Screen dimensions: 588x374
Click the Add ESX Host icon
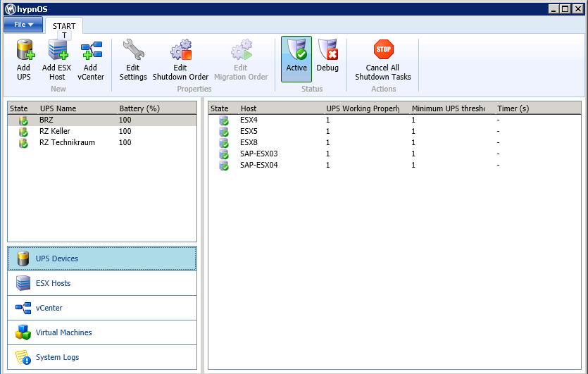tap(58, 49)
